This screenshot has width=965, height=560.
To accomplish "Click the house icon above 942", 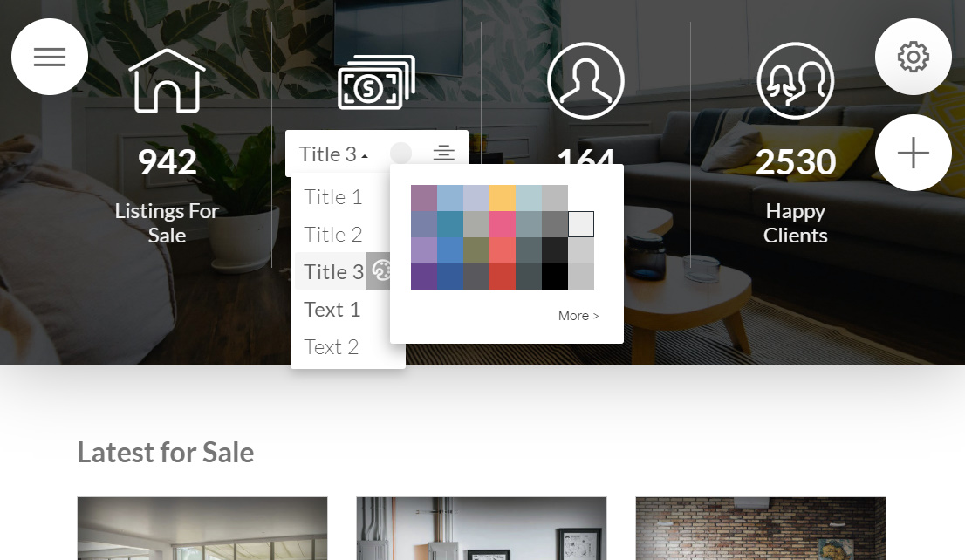I will click(167, 80).
